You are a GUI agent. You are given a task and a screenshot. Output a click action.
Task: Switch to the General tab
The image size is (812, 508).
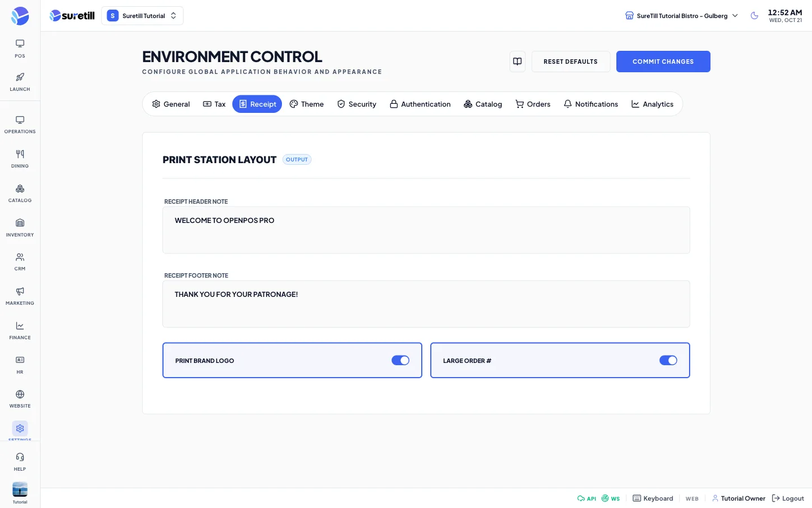(171, 104)
